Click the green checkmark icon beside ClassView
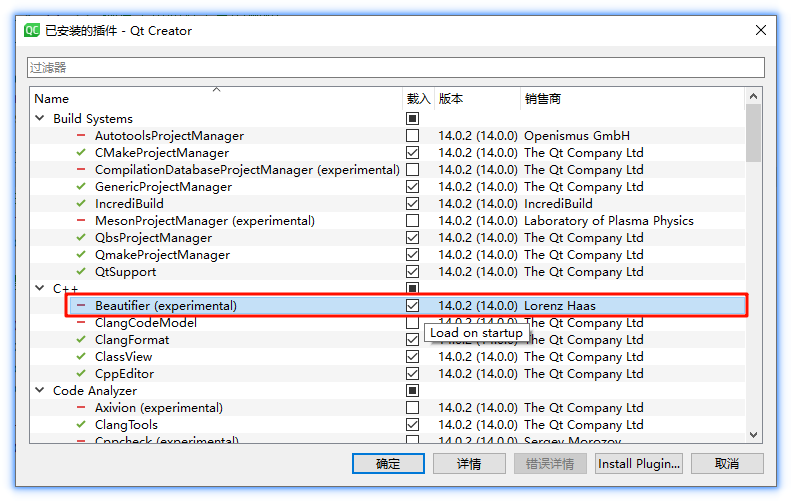792x502 pixels. 81,357
